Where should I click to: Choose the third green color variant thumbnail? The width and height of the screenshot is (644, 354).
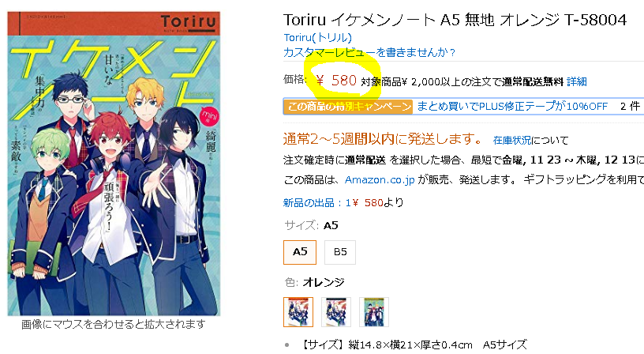point(374,312)
